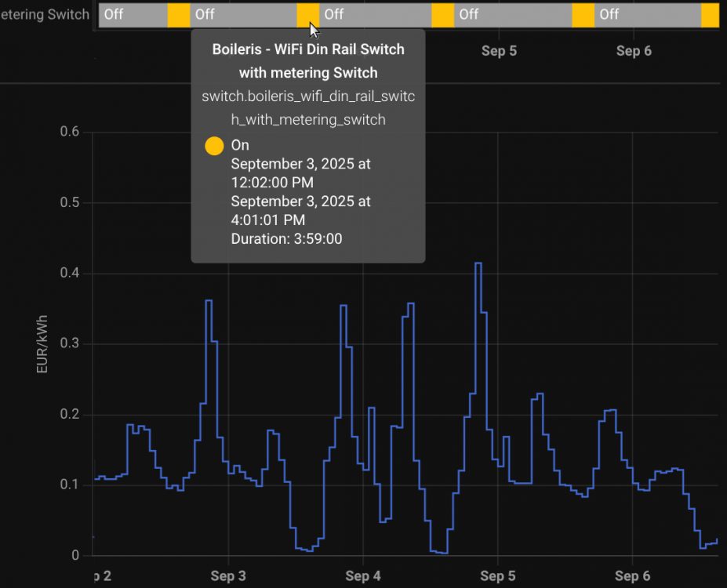
Task: Select the third yellow On timeline segment
Action: (x=442, y=15)
